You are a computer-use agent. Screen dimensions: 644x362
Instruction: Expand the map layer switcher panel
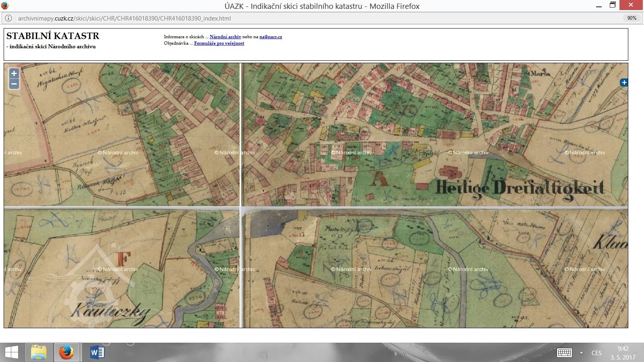[x=623, y=82]
